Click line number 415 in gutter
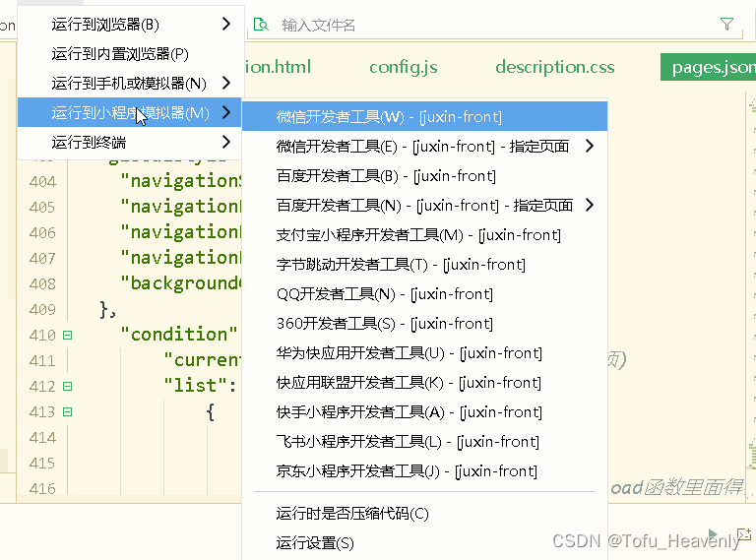The image size is (756, 560). click(42, 464)
